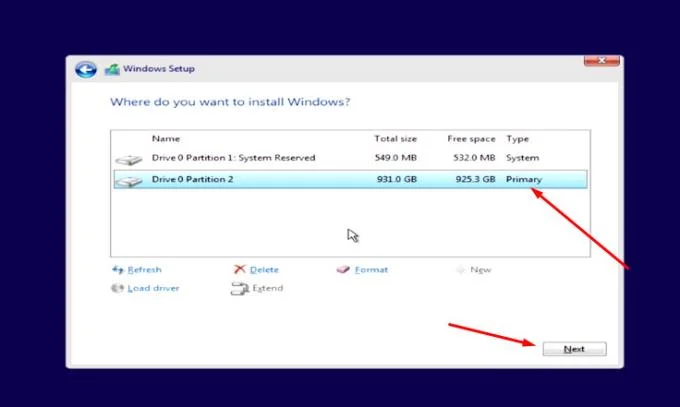The height and width of the screenshot is (407, 680).
Task: Click the New partition star icon
Action: 461,270
